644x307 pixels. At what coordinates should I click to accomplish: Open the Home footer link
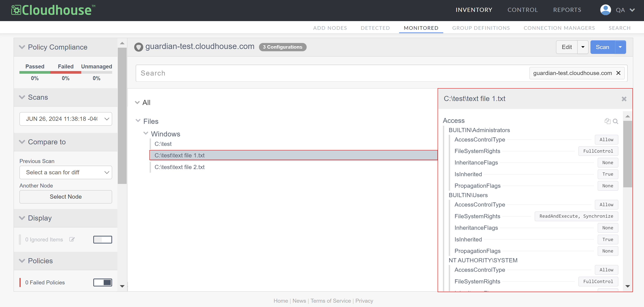click(x=281, y=301)
